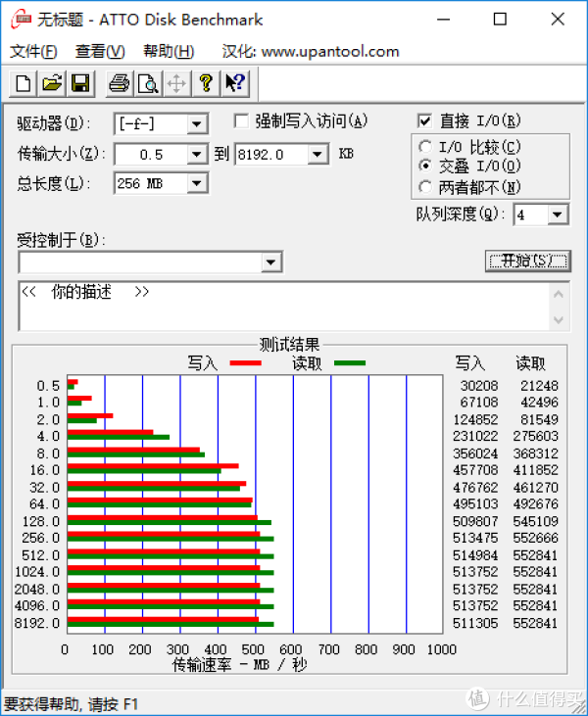Click the 512.0 row label in chart
The width and height of the screenshot is (588, 716).
(x=40, y=555)
